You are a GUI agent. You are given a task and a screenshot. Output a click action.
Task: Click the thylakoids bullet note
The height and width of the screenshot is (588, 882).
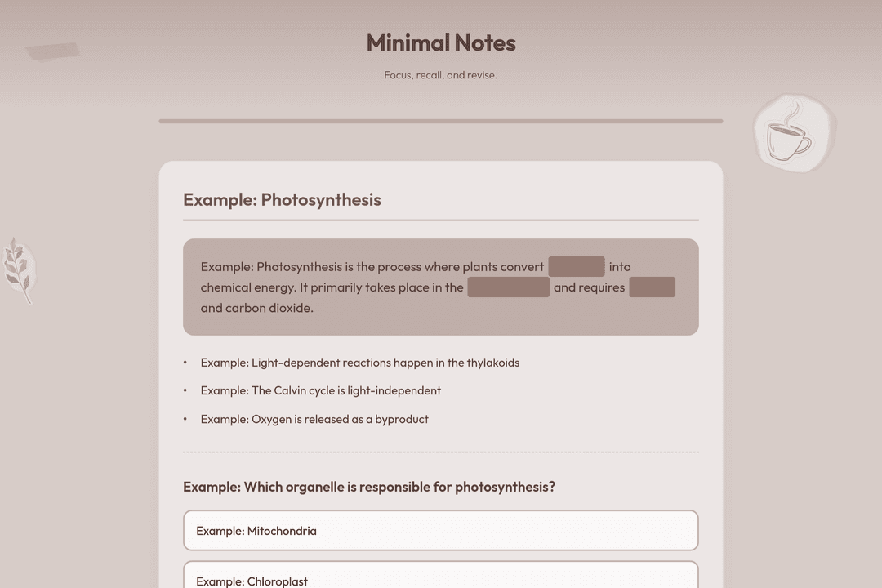(x=360, y=363)
